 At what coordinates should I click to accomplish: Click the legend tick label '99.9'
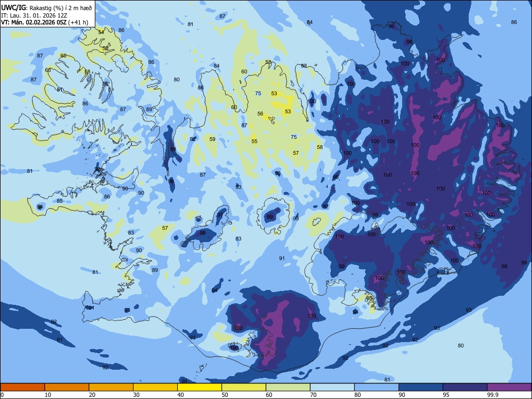click(493, 395)
